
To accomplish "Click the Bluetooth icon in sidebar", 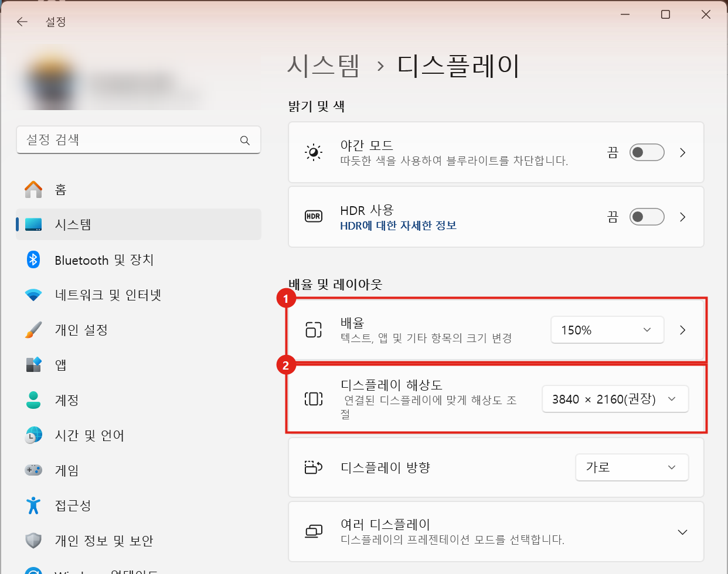I will pyautogui.click(x=33, y=259).
